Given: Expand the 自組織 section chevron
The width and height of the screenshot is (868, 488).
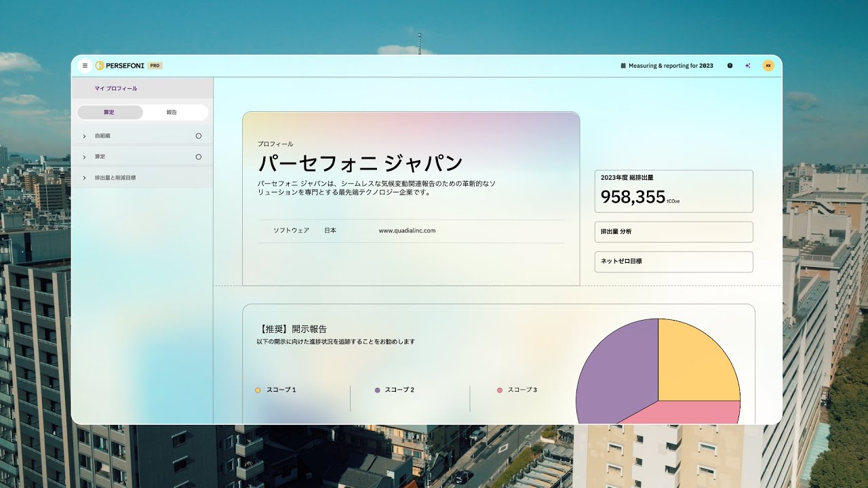Looking at the screenshot, I should [84, 136].
